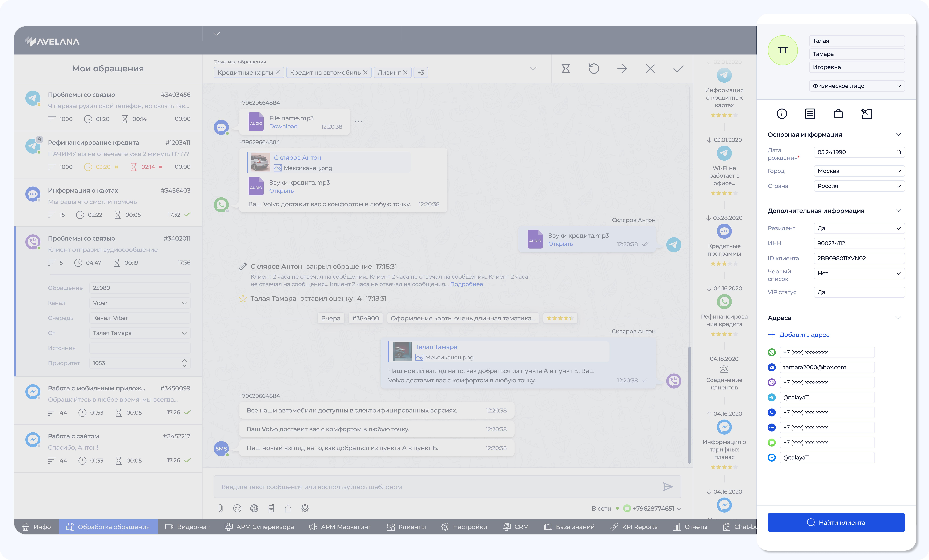Image resolution: width=929 pixels, height=560 pixels.
Task: Collapse the Основная информация section
Action: [x=898, y=134]
